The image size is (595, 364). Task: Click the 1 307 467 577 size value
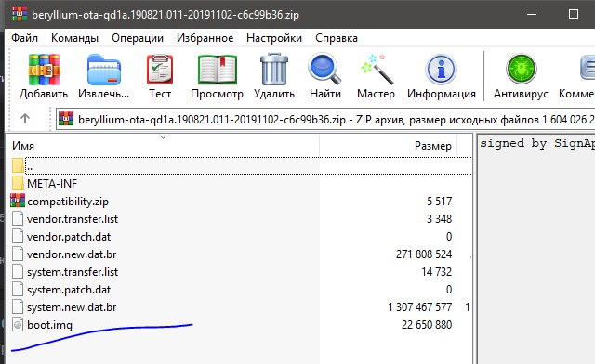(419, 307)
